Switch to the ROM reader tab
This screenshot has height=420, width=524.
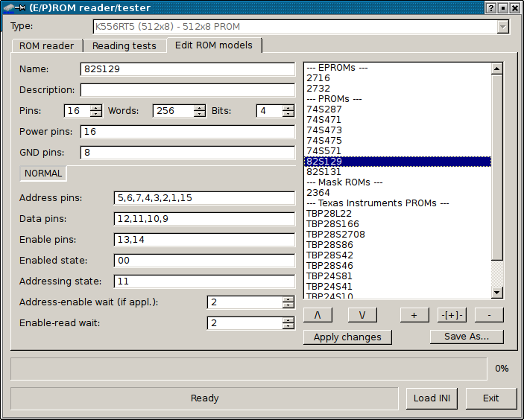pos(47,46)
